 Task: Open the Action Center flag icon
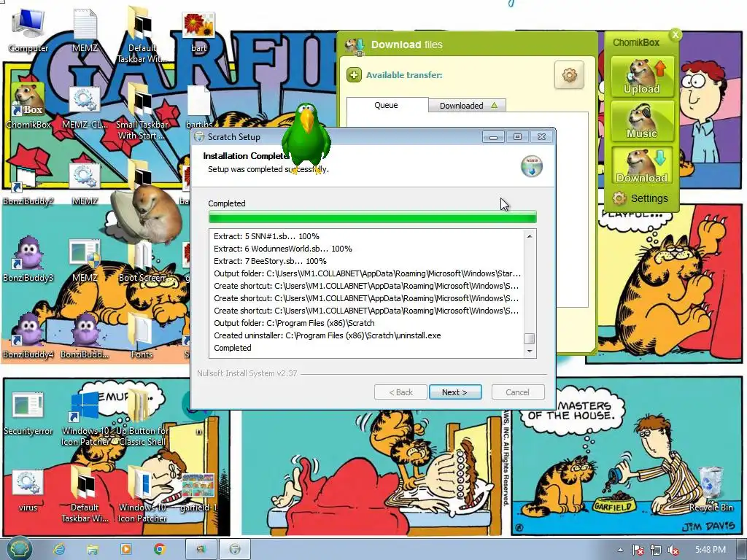(638, 550)
